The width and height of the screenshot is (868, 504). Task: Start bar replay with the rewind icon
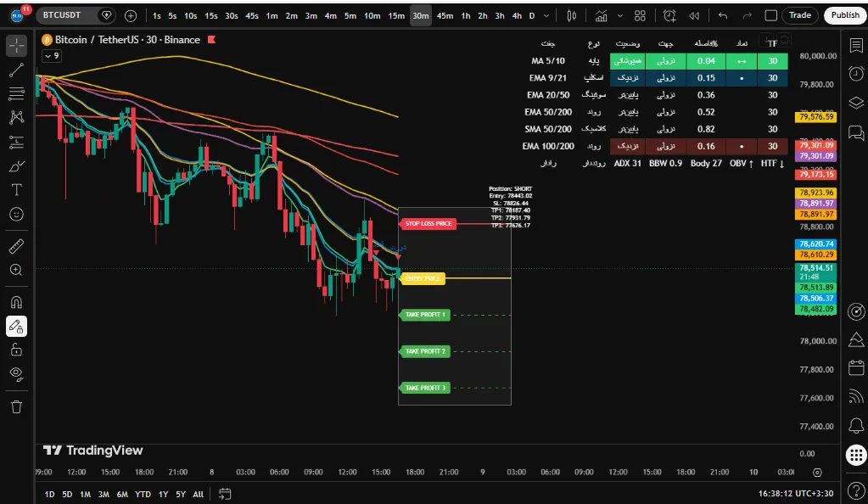point(694,15)
